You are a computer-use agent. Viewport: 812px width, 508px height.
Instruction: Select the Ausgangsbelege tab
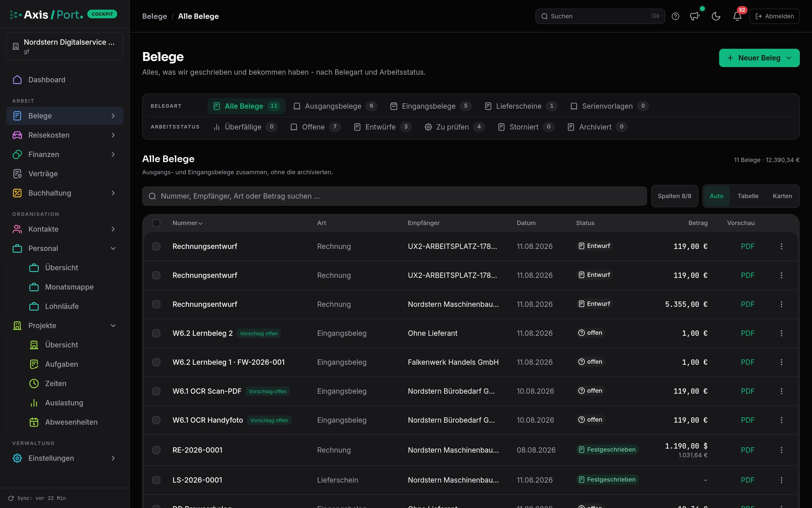pyautogui.click(x=335, y=106)
